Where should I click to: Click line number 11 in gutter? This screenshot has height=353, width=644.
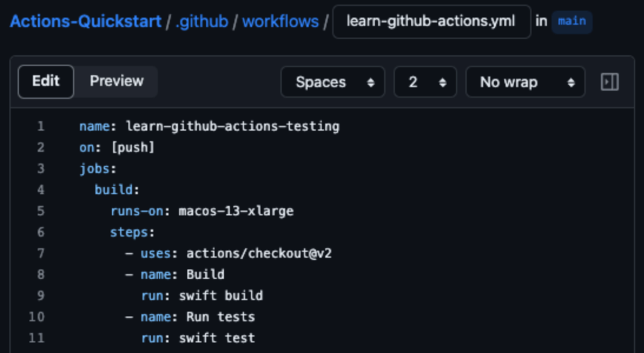(x=36, y=339)
